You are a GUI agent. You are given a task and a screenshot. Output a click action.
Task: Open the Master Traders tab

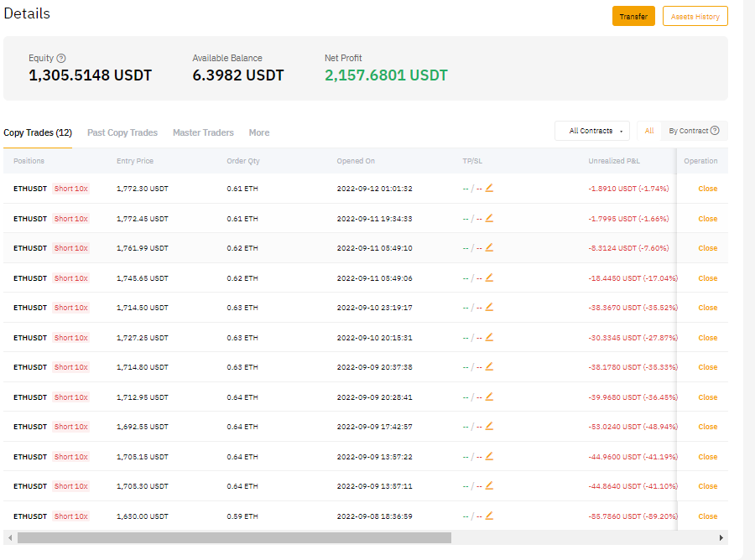pos(203,132)
